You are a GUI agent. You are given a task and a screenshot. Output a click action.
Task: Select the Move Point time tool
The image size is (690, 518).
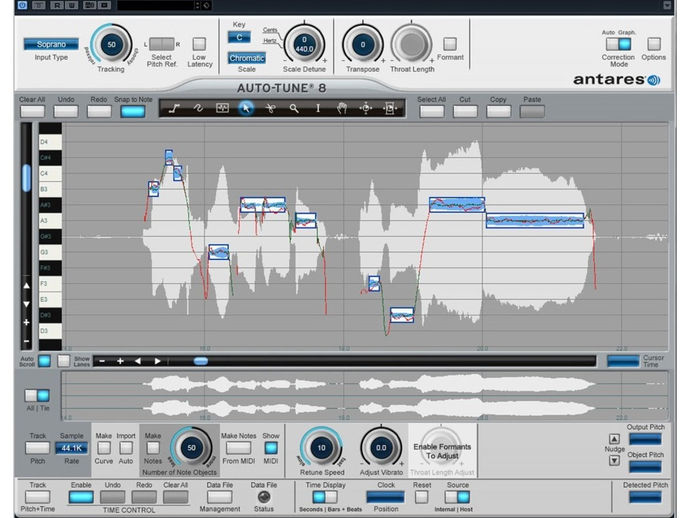tap(366, 108)
